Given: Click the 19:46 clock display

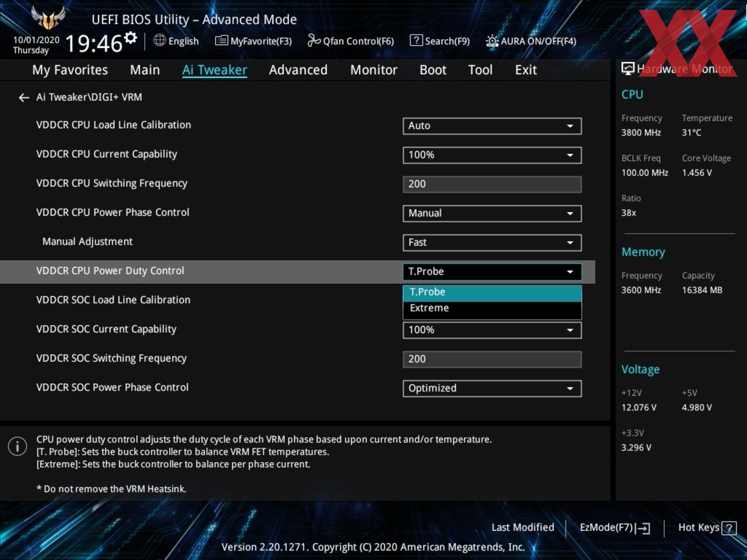Looking at the screenshot, I should pos(93,43).
